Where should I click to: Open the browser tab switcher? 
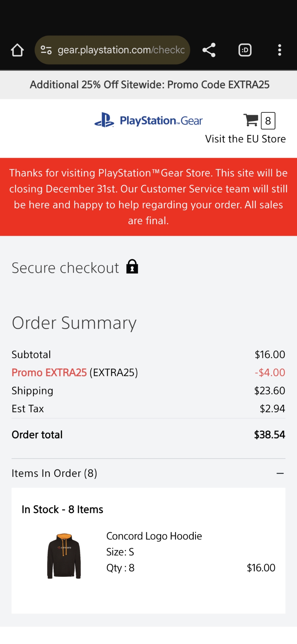[x=245, y=50]
